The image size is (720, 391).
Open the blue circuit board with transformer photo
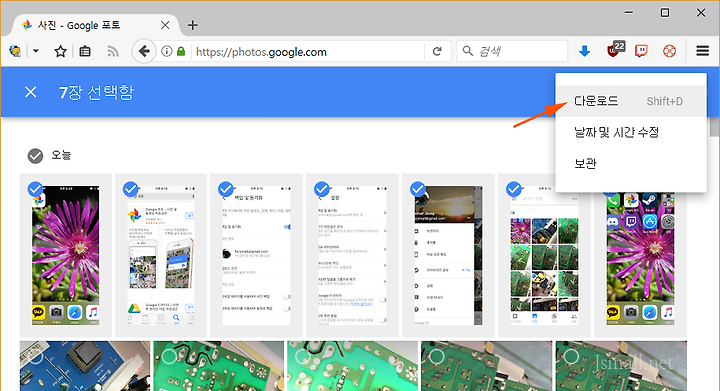pyautogui.click(x=84, y=366)
